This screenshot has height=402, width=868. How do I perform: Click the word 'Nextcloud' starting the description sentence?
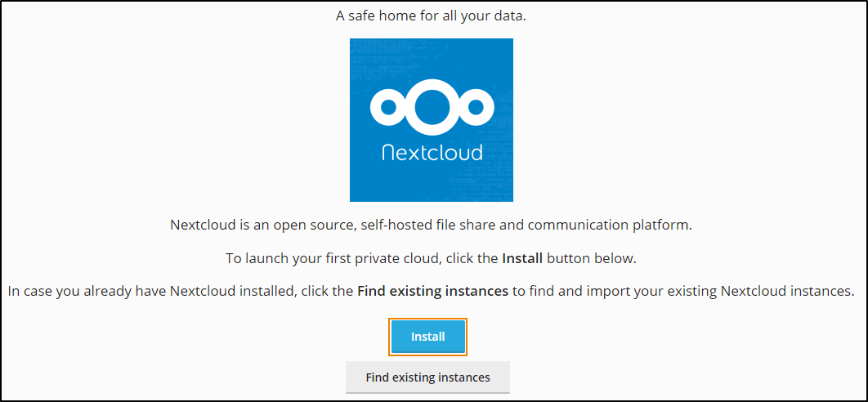click(201, 225)
